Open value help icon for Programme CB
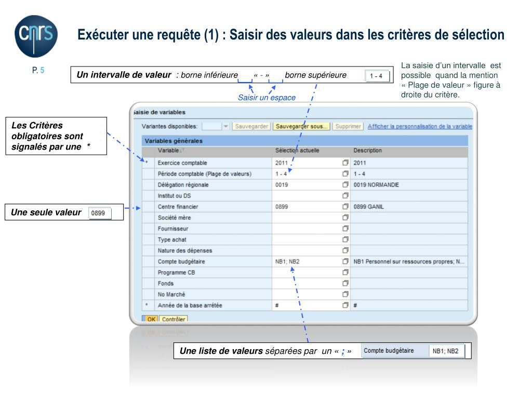 (x=345, y=272)
